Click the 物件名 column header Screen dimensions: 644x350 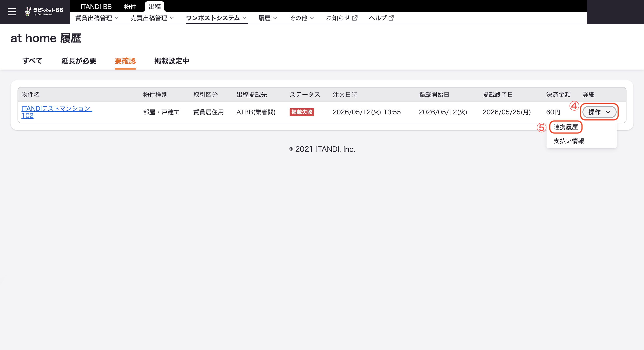[x=30, y=95]
